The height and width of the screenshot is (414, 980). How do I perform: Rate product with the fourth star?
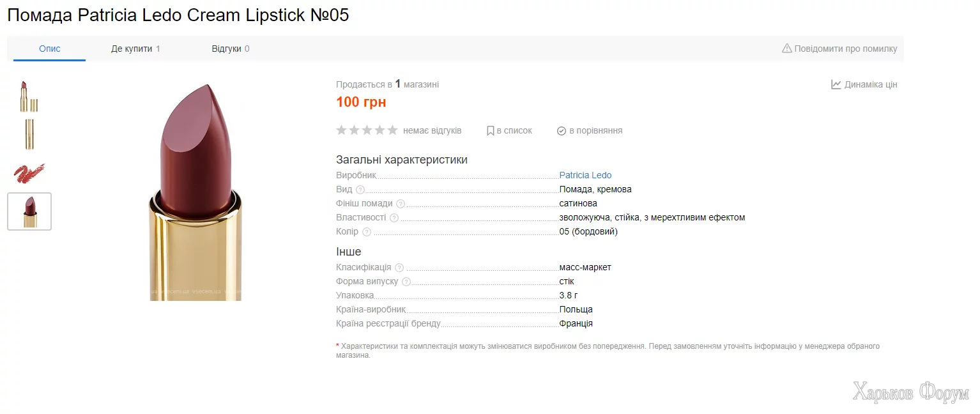(x=380, y=130)
